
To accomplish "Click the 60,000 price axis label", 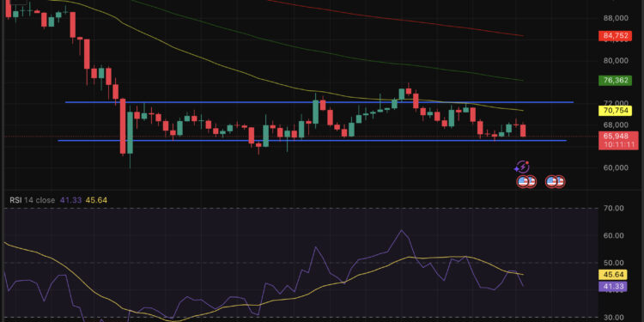I will pyautogui.click(x=616, y=167).
